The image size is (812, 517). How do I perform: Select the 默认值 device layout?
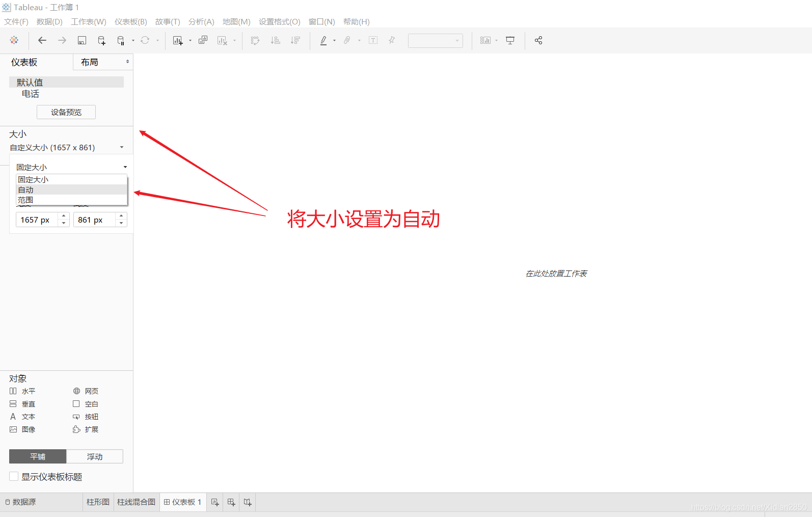point(66,82)
